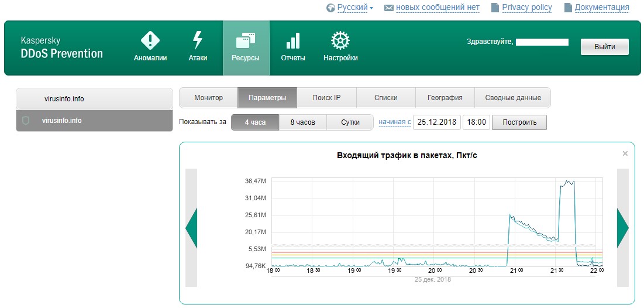Go to previous chart with left arrow

tap(191, 228)
